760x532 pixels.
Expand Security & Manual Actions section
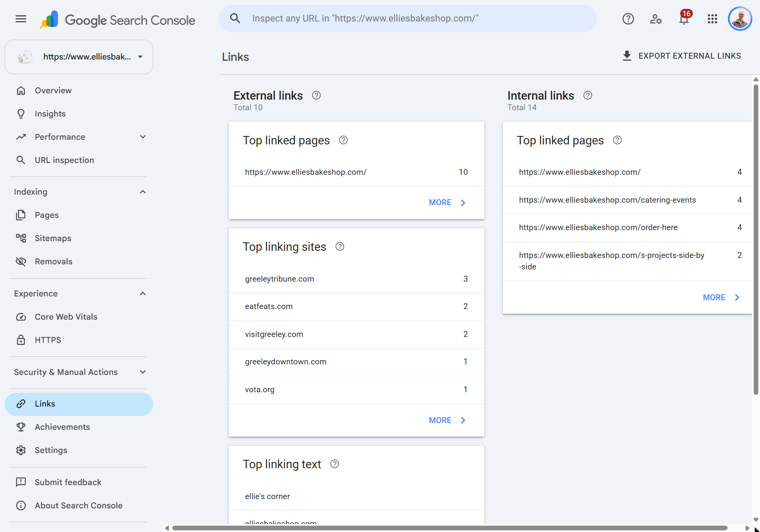pos(143,372)
